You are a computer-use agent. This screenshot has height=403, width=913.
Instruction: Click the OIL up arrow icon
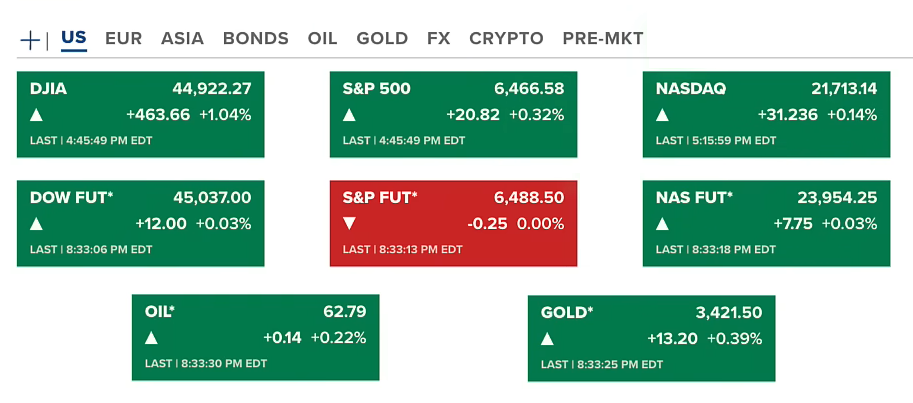click(151, 338)
